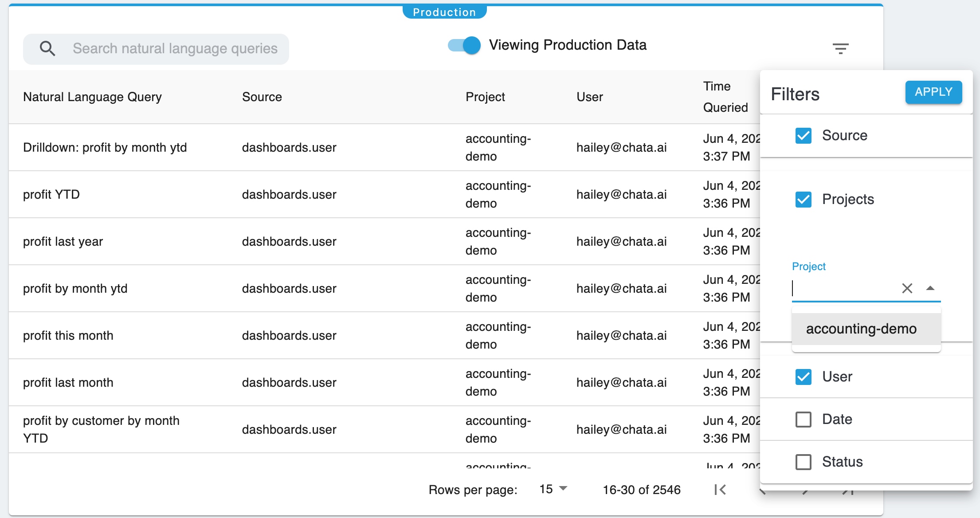
Task: Click the '16-30 of 2546' pagination text
Action: pyautogui.click(x=642, y=490)
